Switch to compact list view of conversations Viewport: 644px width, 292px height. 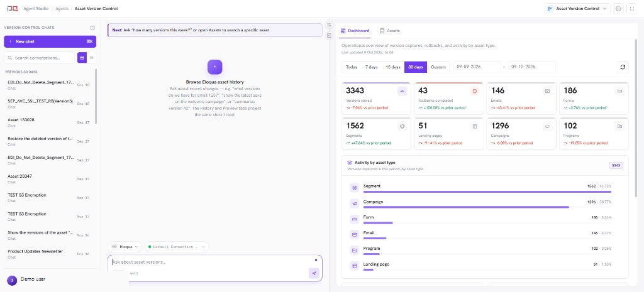(92, 58)
